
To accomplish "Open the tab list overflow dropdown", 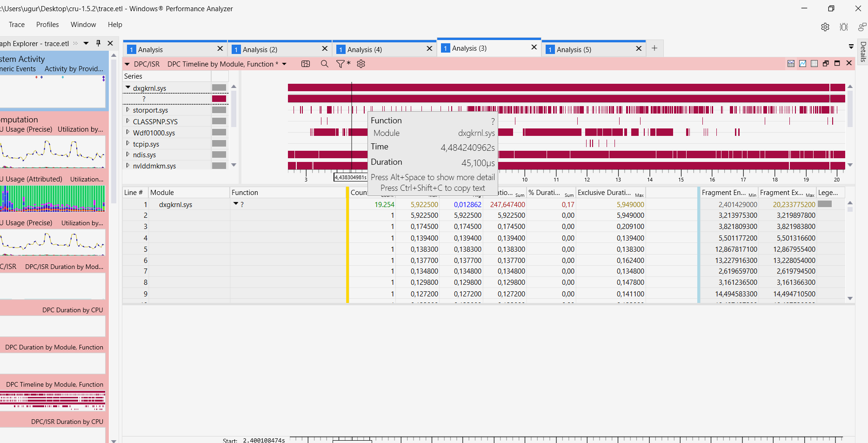I will point(851,47).
